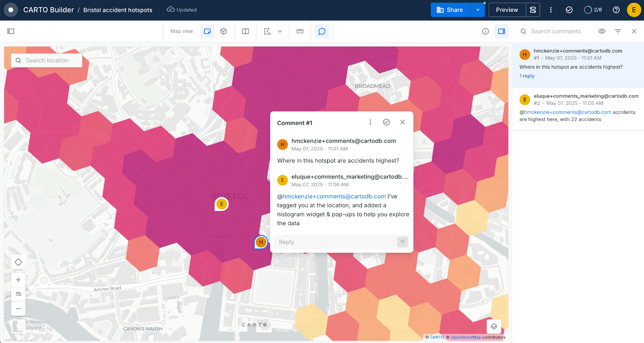Open the help question mark icon
644x343 pixels.
click(616, 10)
